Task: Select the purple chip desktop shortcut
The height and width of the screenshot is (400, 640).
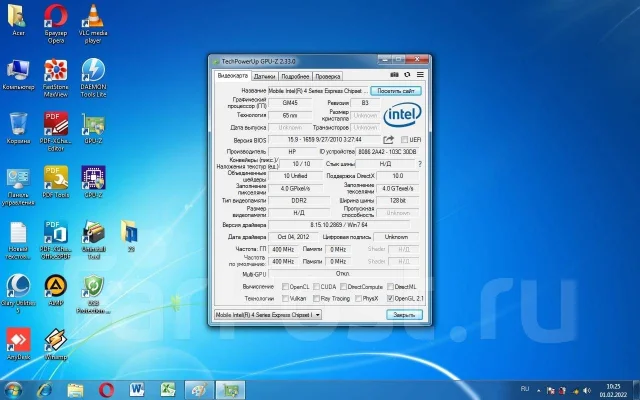Action: tap(93, 182)
